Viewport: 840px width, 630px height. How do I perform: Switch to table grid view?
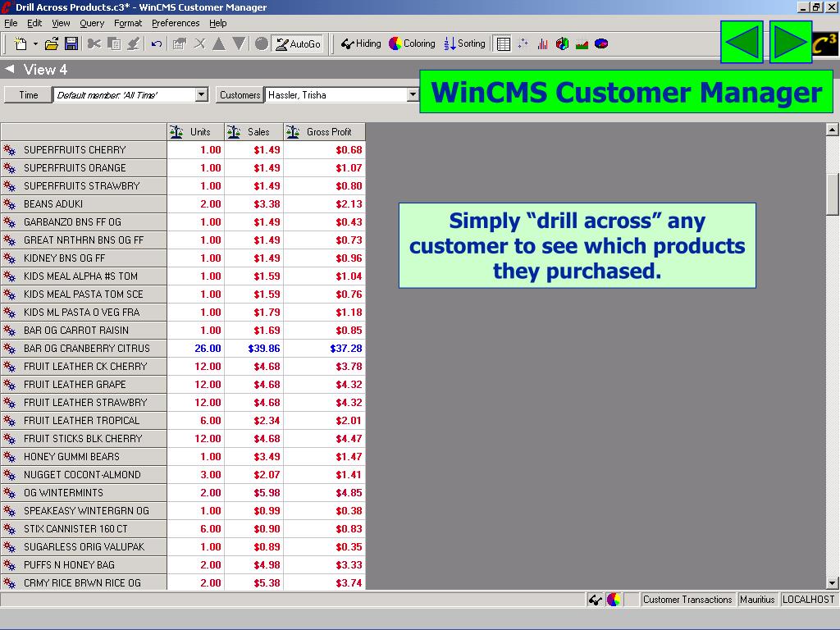pos(503,44)
